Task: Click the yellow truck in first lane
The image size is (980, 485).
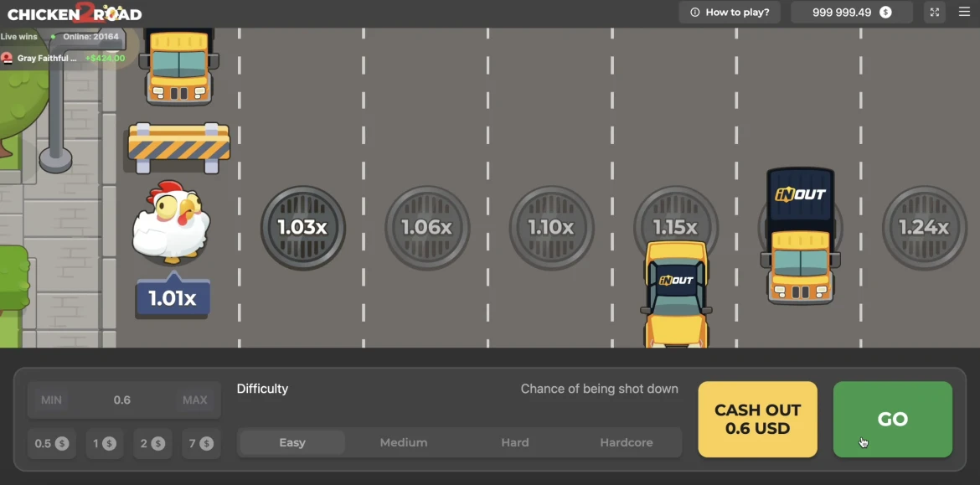Action: 178,66
